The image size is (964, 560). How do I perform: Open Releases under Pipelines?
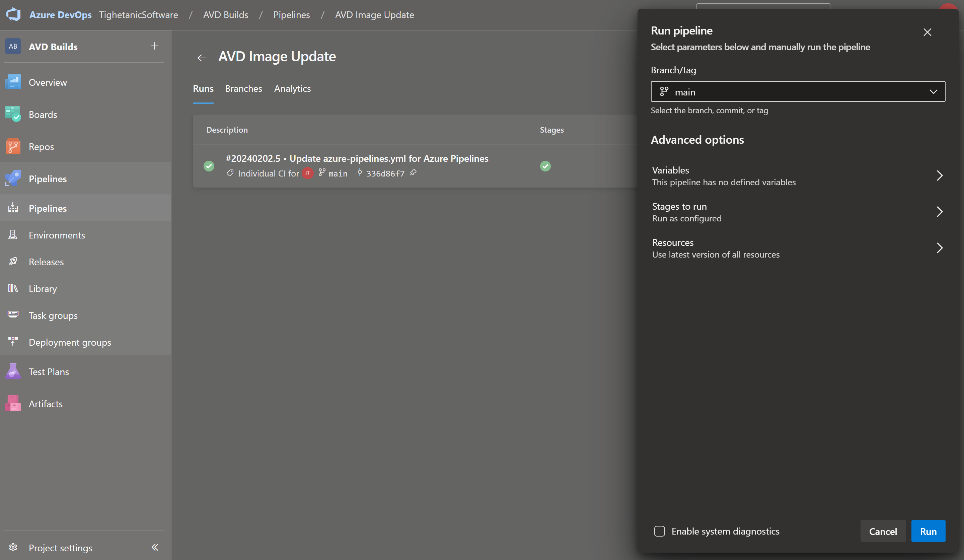click(x=46, y=262)
